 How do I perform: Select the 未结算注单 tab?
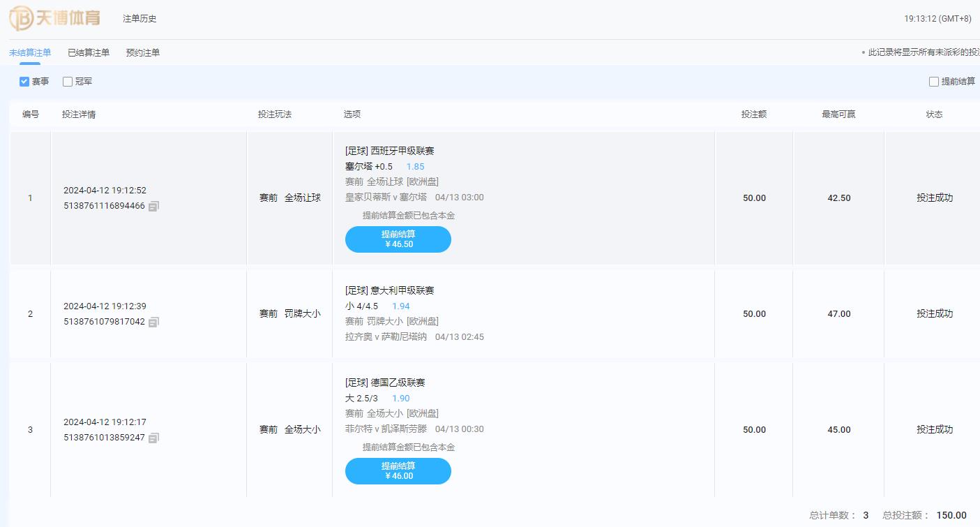pyautogui.click(x=30, y=53)
